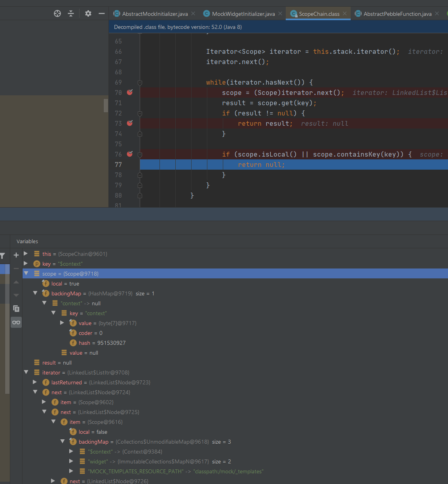This screenshot has width=448, height=484.
Task: Click the filter icon in debugger panel
Action: pyautogui.click(x=2, y=256)
